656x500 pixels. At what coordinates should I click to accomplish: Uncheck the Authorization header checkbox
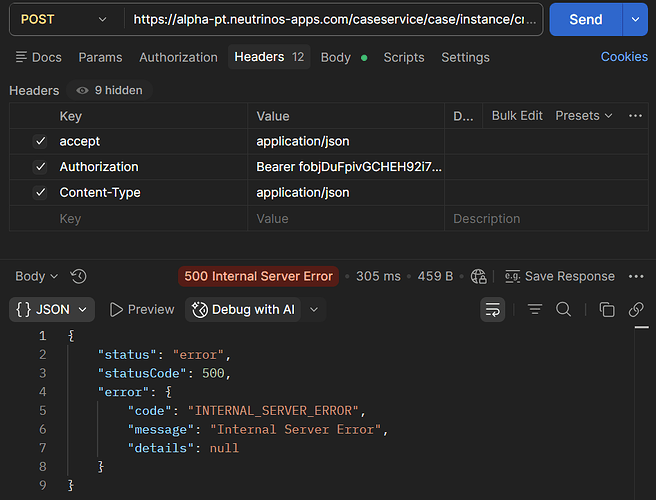(x=40, y=167)
